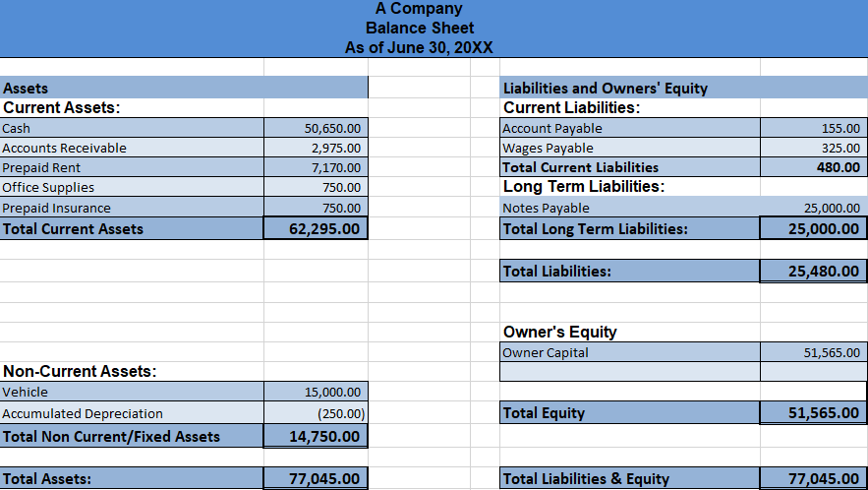The height and width of the screenshot is (490, 868).
Task: Click the 'Owner's Equity' heading
Action: click(559, 332)
